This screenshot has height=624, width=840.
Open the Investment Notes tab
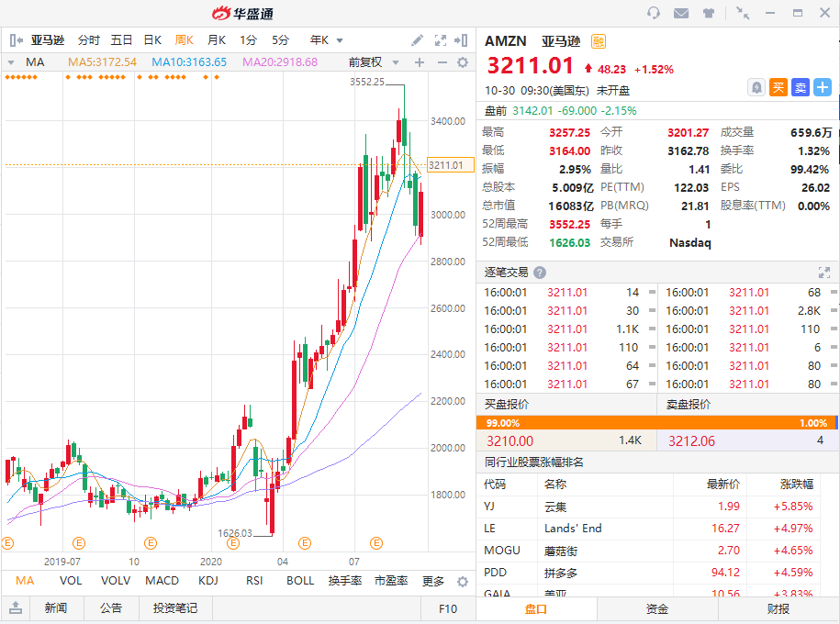point(175,607)
